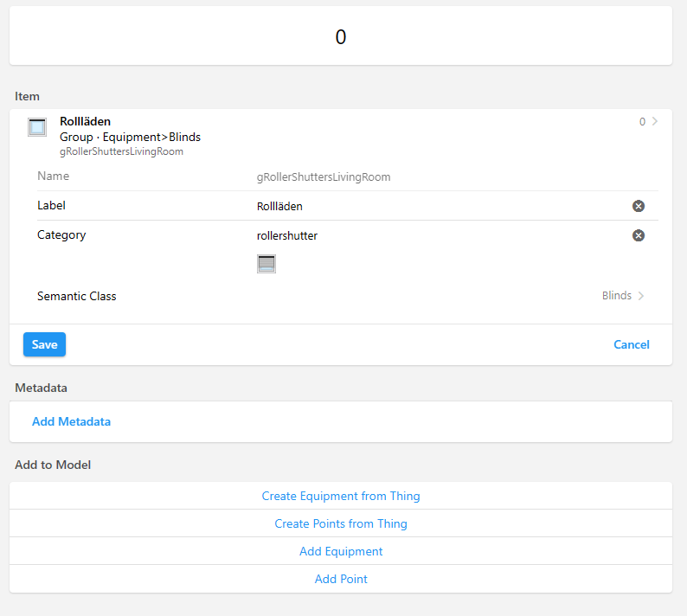687x616 pixels.
Task: Select Create Points from Thing
Action: [x=341, y=523]
